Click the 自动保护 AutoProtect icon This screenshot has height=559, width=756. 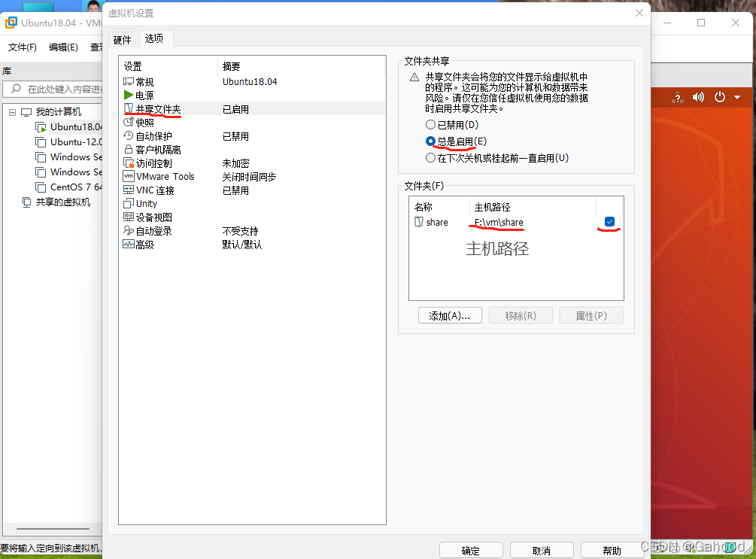coord(128,135)
